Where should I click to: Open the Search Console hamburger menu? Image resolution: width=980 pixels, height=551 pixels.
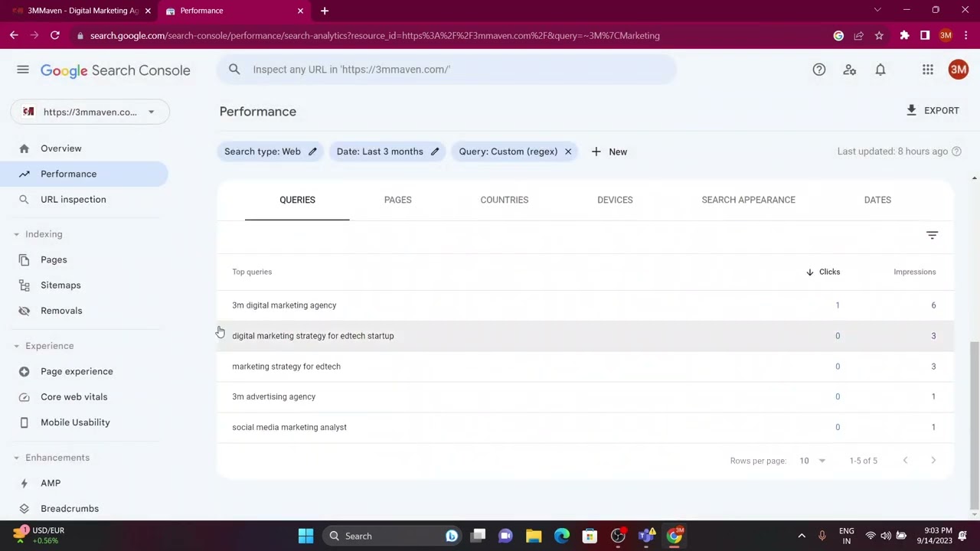click(23, 70)
